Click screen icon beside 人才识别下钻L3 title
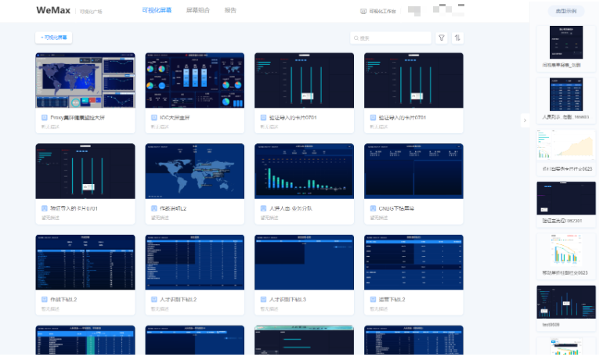 tap(263, 300)
